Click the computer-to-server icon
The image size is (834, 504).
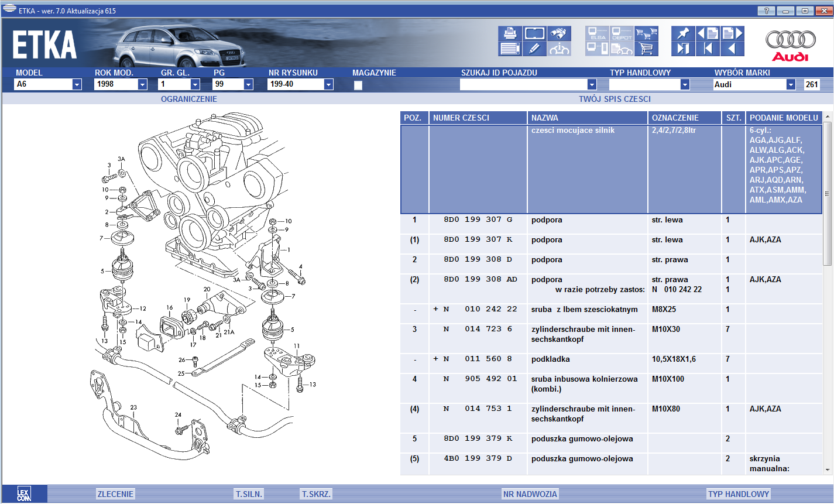(597, 49)
